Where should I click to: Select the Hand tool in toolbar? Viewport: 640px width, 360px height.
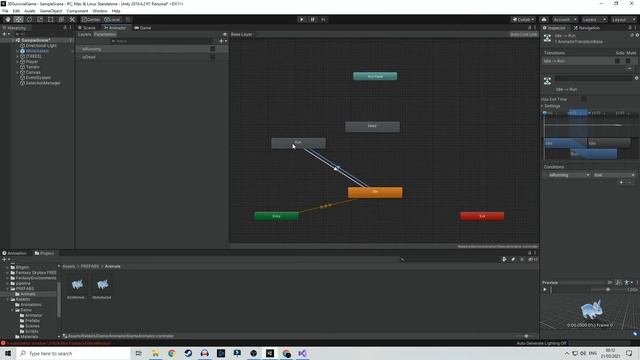pos(8,20)
